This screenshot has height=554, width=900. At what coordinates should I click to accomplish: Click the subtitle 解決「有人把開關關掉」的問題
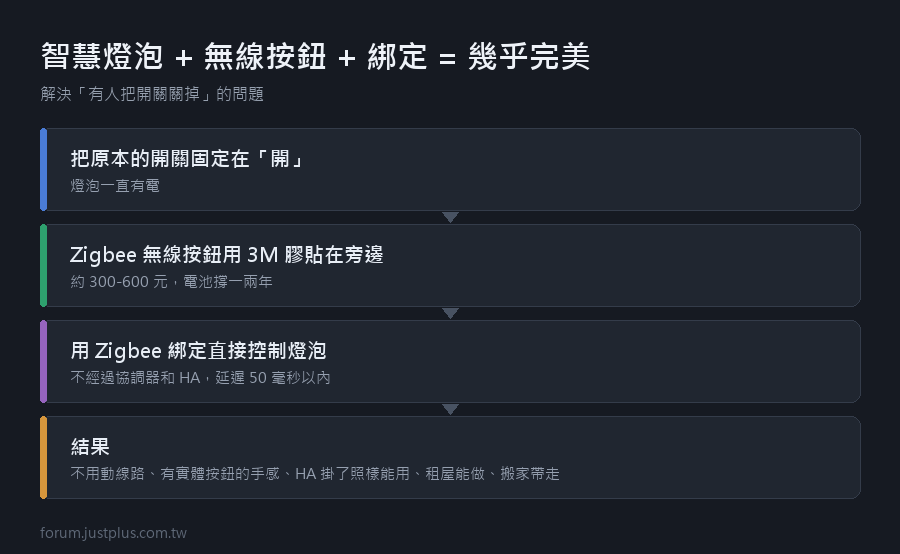(152, 94)
